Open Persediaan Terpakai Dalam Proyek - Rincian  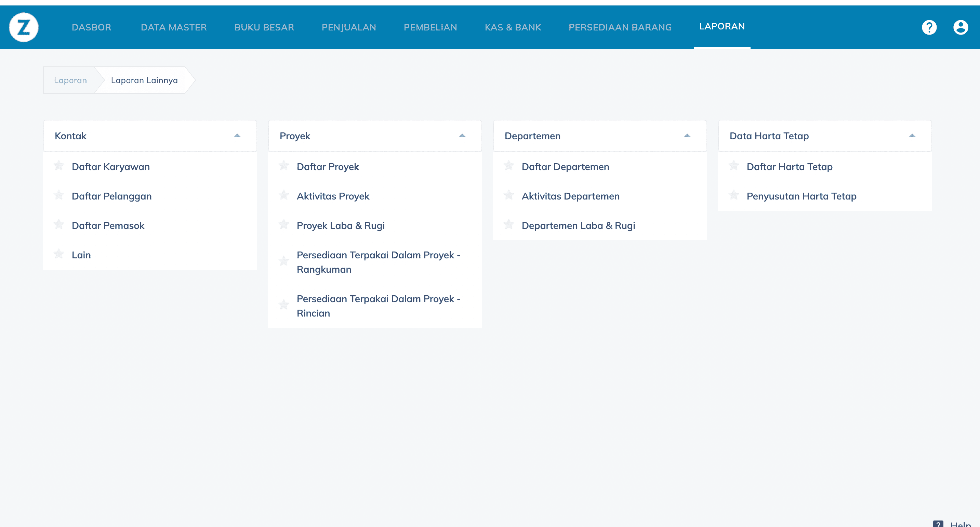pyautogui.click(x=379, y=306)
